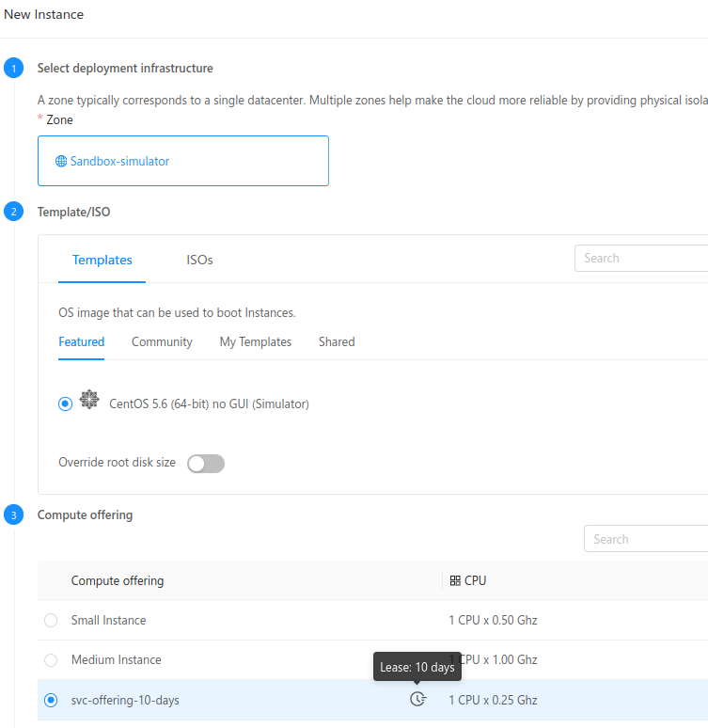Select svc-offering-10-days radio button

(x=51, y=700)
